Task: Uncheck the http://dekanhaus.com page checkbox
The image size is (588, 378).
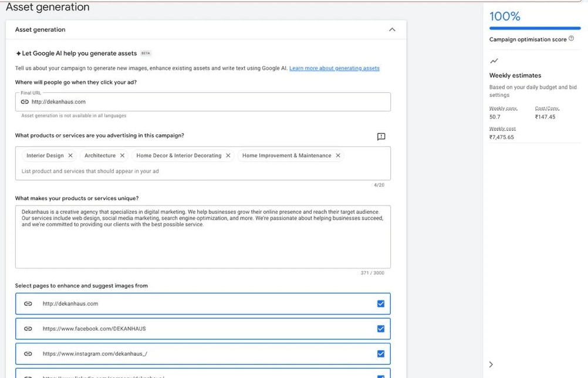Action: coord(381,304)
